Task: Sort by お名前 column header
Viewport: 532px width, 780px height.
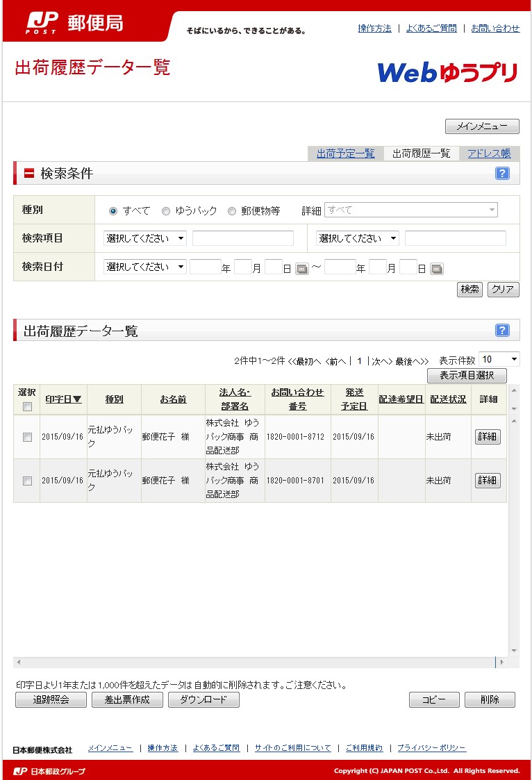Action: [x=173, y=399]
